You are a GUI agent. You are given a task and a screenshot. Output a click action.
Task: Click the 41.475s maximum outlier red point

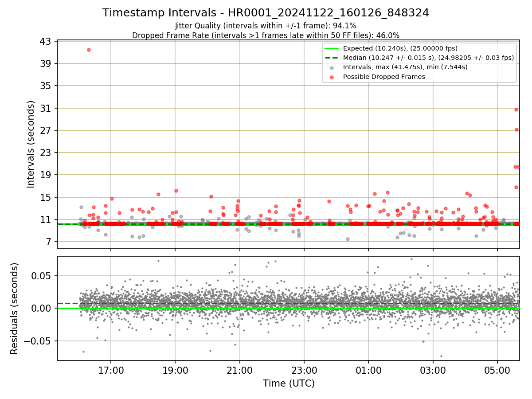coord(89,50)
